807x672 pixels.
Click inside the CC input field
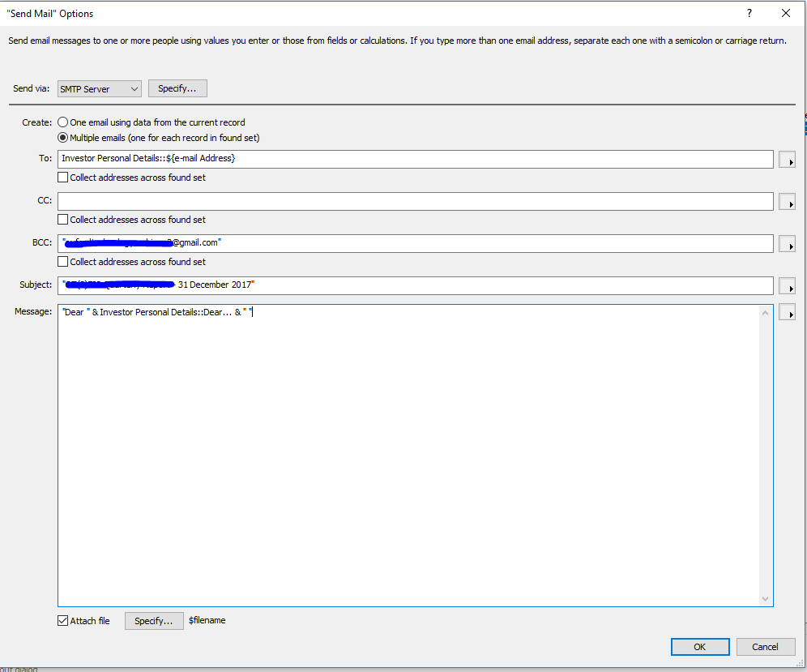click(x=416, y=202)
